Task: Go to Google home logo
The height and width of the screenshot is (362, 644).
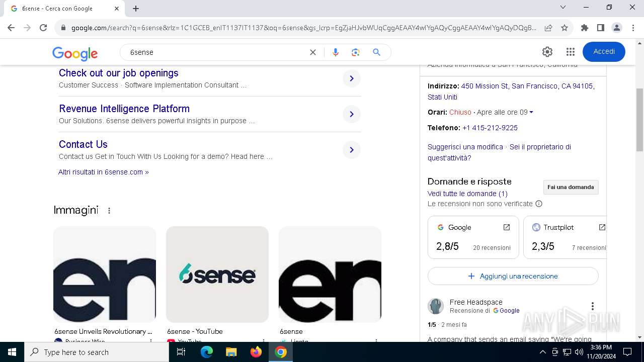Action: [x=75, y=53]
